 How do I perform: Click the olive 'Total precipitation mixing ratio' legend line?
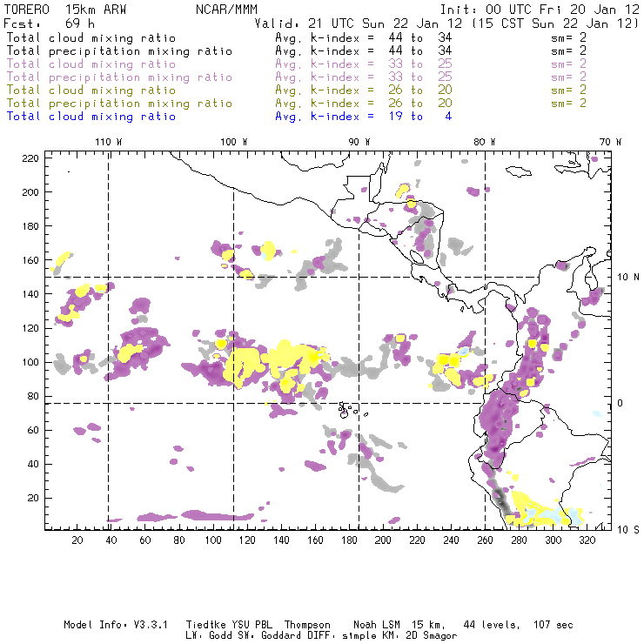click(x=119, y=104)
